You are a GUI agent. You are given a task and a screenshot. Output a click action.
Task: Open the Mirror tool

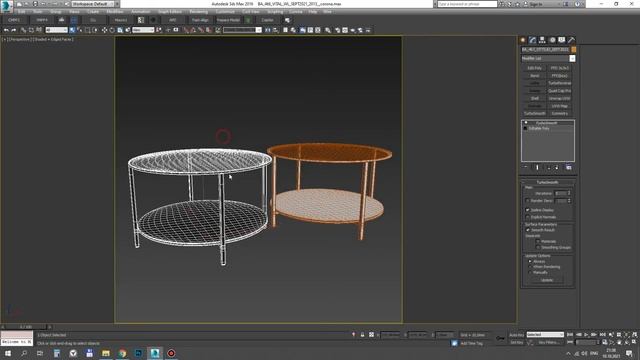pyautogui.click(x=268, y=30)
